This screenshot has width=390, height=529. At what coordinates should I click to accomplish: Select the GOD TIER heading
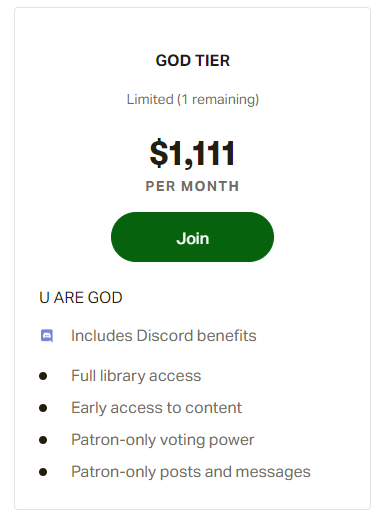193,61
